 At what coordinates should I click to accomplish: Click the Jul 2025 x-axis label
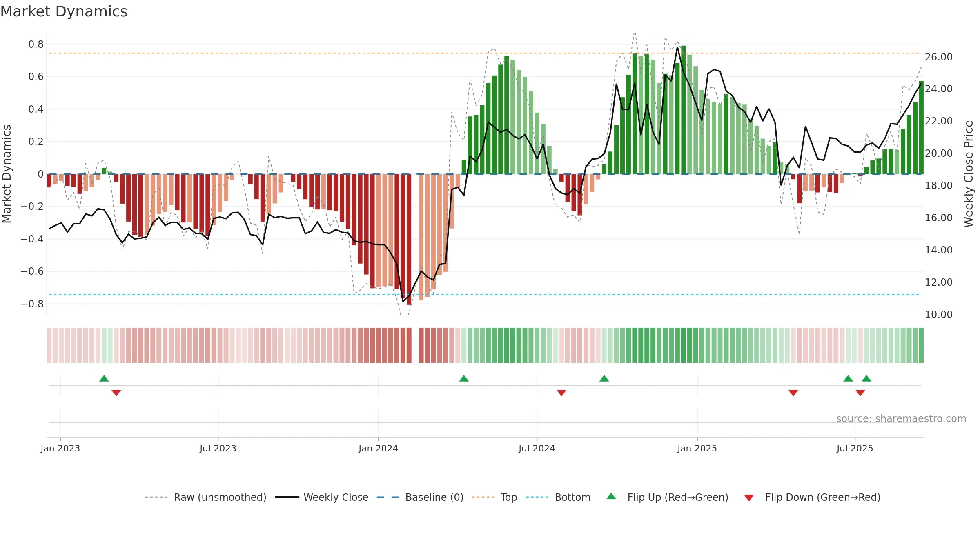855,448
